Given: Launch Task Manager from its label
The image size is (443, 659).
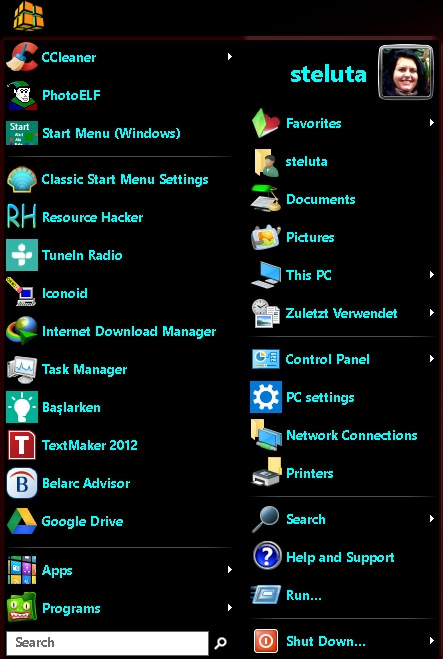Looking at the screenshot, I should click(84, 369).
